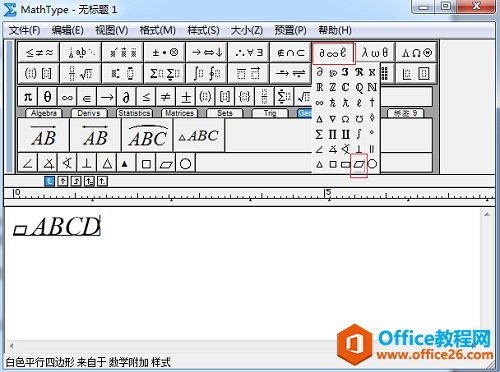Insert perpendicular symbol from Geometry bar
This screenshot has height=372, width=500.
(x=87, y=163)
